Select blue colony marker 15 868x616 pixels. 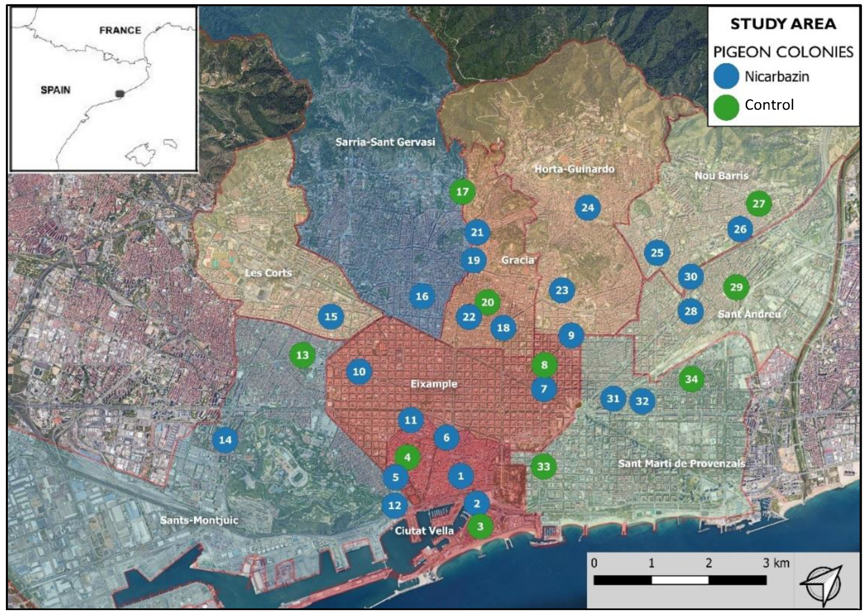click(x=331, y=317)
